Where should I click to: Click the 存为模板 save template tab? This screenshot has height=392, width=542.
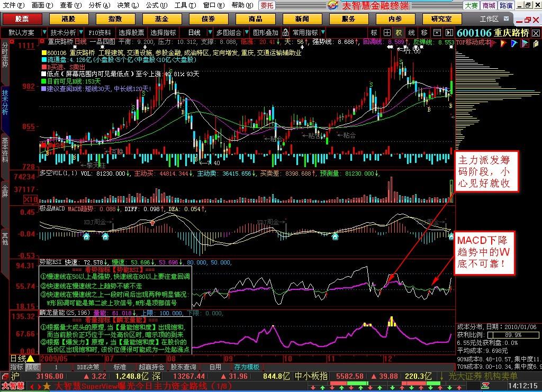247,367
